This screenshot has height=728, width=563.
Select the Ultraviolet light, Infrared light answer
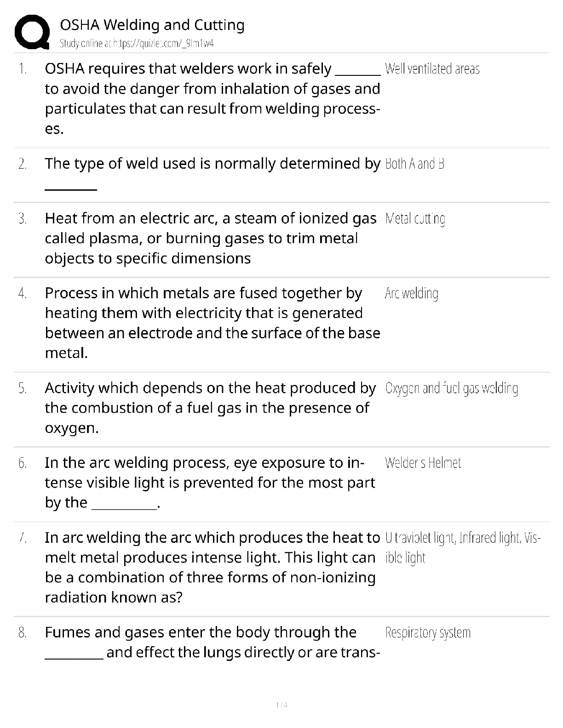click(x=462, y=538)
